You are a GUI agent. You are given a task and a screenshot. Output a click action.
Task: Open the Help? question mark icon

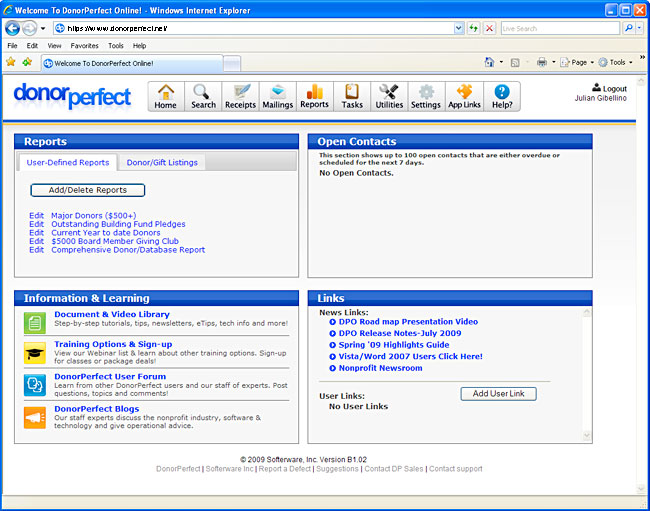(502, 97)
